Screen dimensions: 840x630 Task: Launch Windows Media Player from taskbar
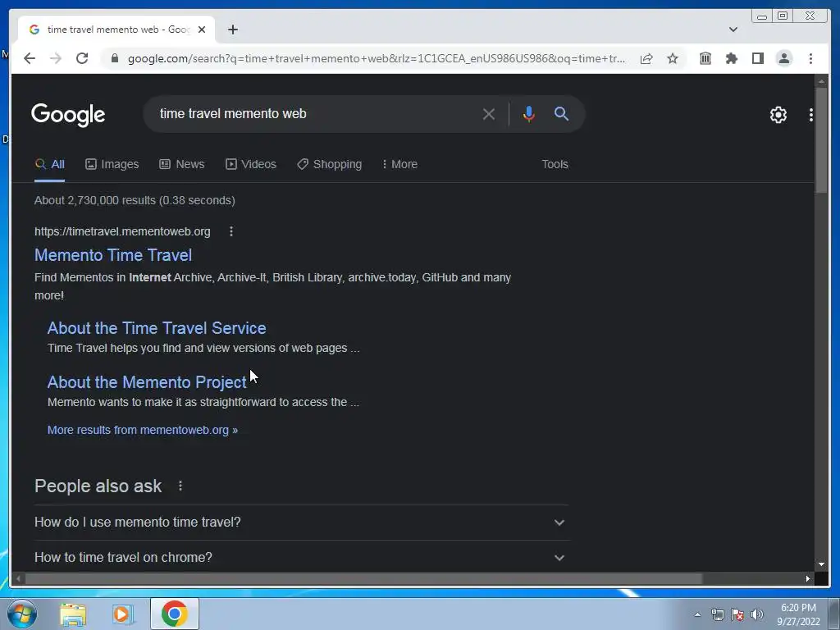point(123,614)
